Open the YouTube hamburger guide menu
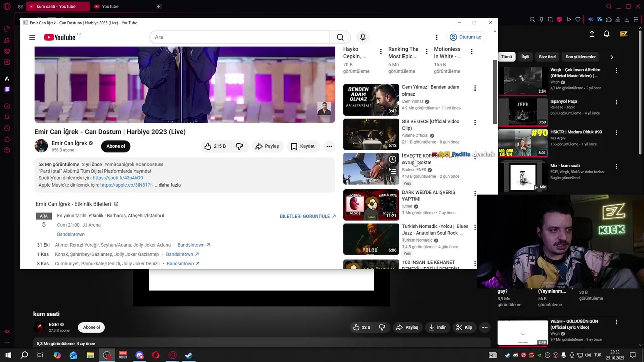The height and width of the screenshot is (362, 644). 32,37
